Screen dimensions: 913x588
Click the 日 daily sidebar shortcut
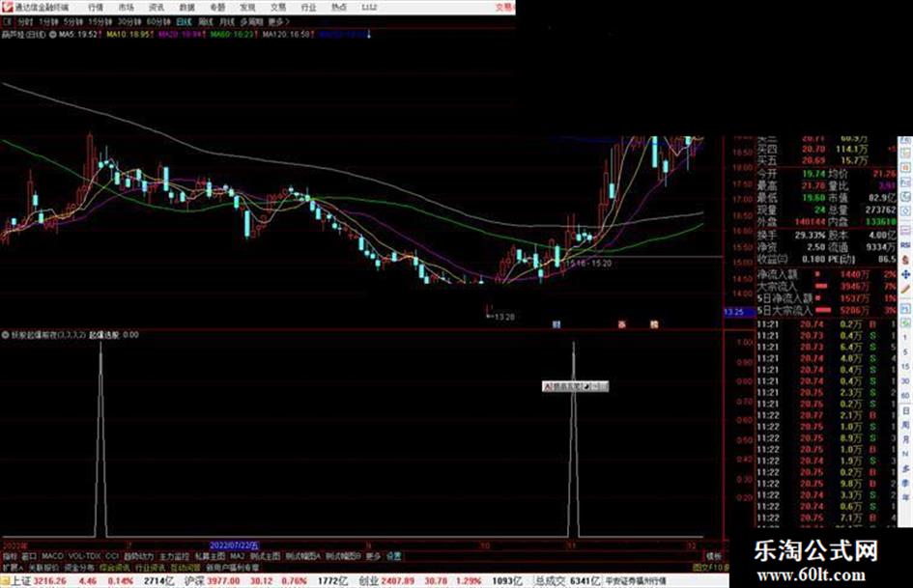click(905, 411)
